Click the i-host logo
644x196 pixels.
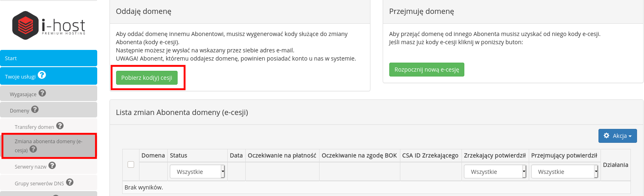49,25
